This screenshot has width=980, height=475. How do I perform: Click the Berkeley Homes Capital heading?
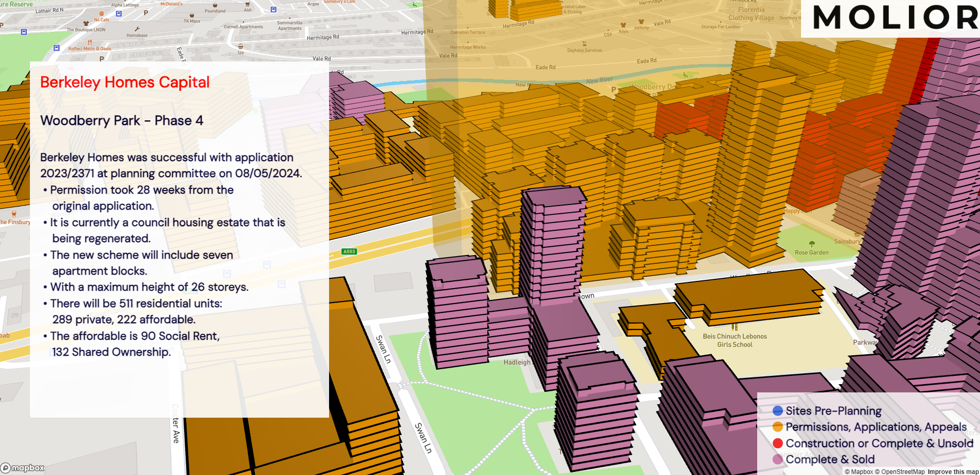tap(125, 83)
